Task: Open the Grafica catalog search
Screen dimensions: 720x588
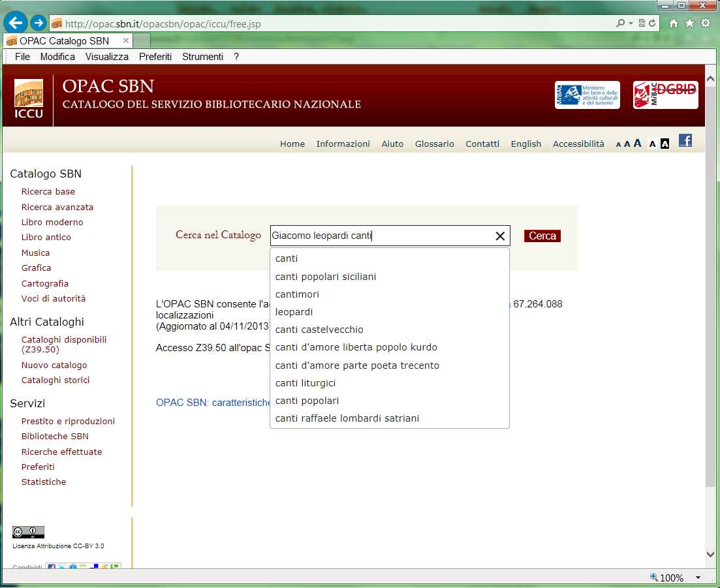Action: tap(37, 268)
